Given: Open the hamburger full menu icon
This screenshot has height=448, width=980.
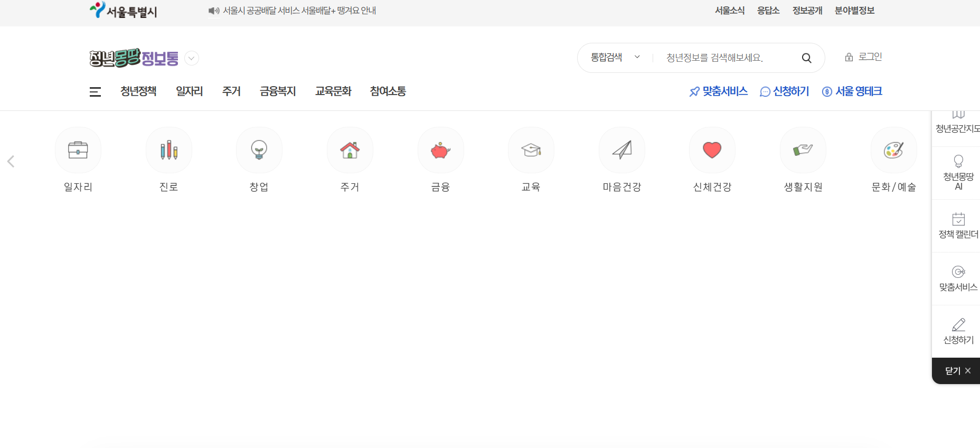Looking at the screenshot, I should click(95, 92).
